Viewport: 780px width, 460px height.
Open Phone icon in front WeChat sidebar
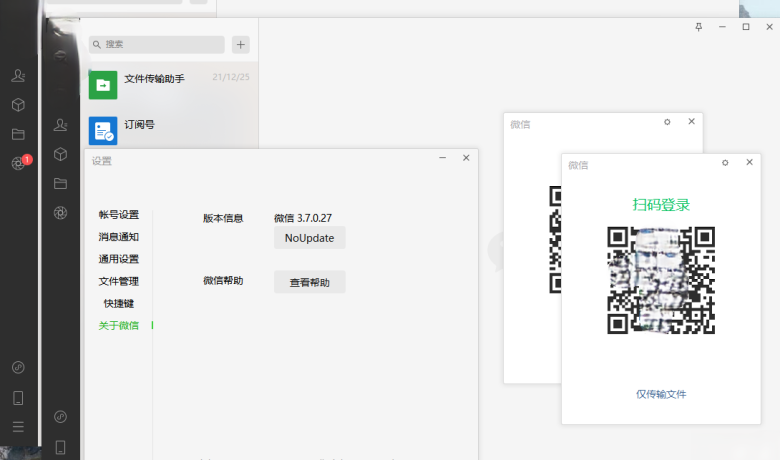(x=61, y=447)
